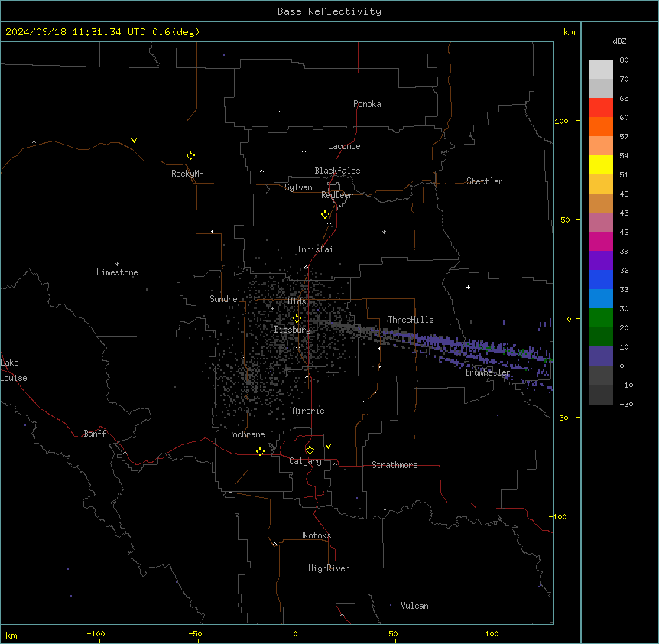The height and width of the screenshot is (644, 659).
Task: Click the Didsbury town label
Action: click(x=293, y=330)
